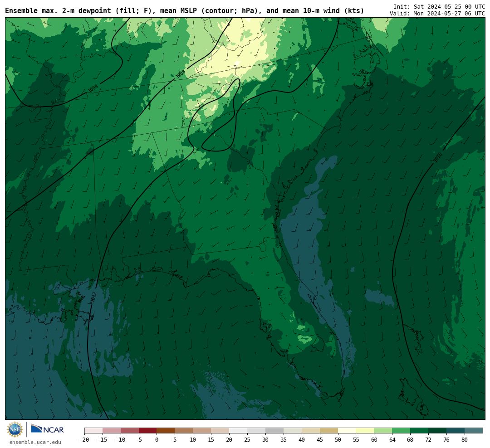Click the 76 colorbar tick label
490x448 pixels.
(x=447, y=440)
